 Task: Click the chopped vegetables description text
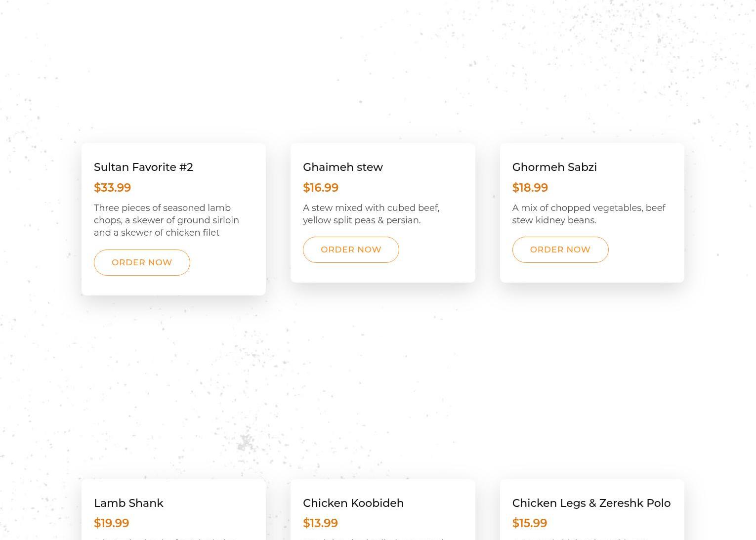[x=588, y=214]
